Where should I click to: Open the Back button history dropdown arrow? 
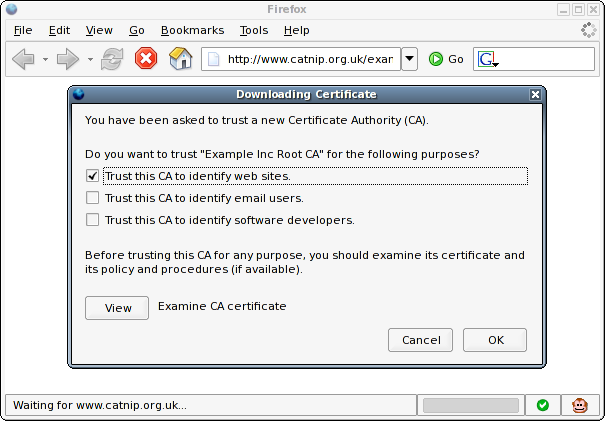(x=45, y=59)
